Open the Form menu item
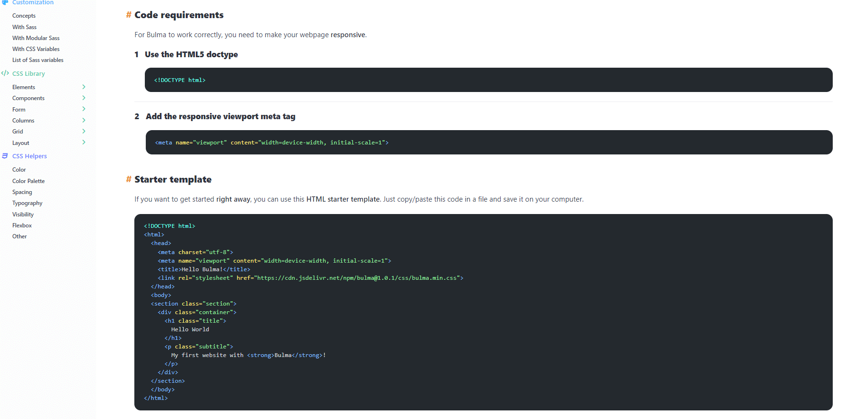 tap(19, 110)
